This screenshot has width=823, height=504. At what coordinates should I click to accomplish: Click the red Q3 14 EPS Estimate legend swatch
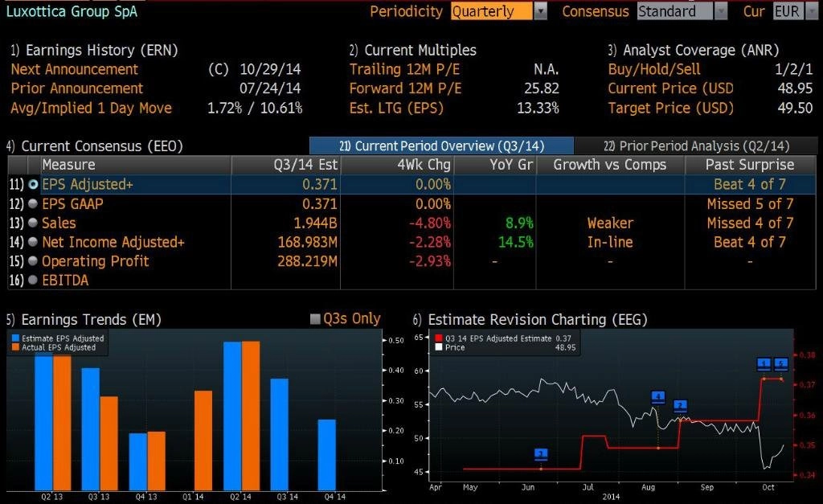click(x=439, y=338)
